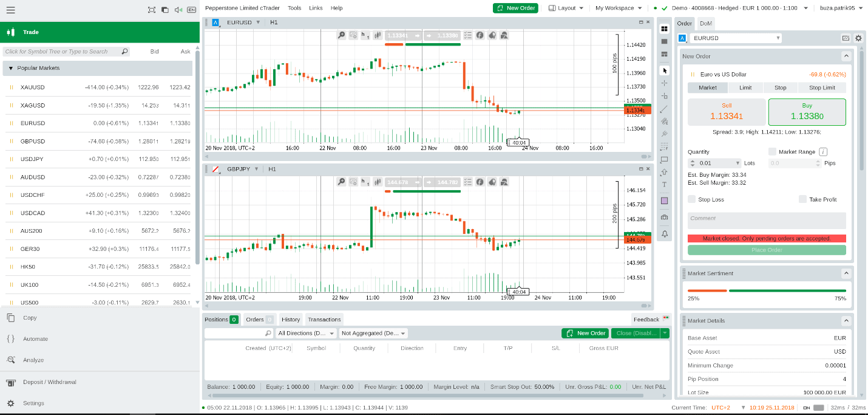
Task: Click the zoom magnifier on EURUSD chart
Action: pyautogui.click(x=342, y=35)
